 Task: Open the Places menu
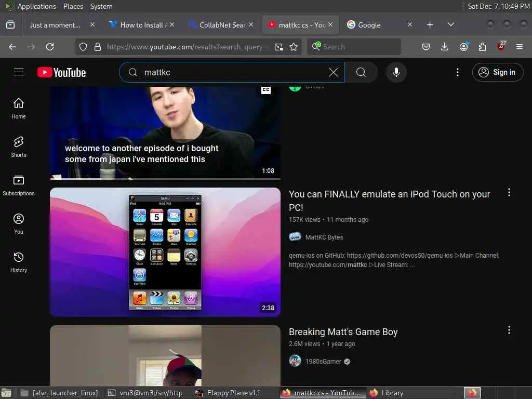tap(73, 6)
